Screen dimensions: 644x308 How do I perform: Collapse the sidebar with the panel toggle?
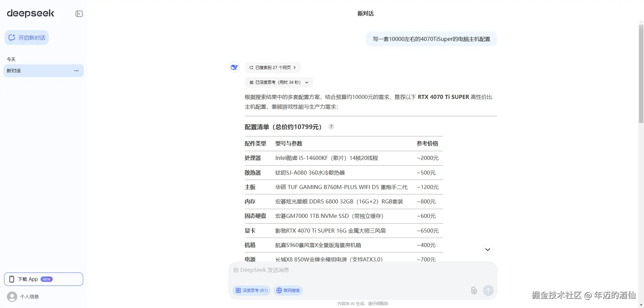click(79, 13)
